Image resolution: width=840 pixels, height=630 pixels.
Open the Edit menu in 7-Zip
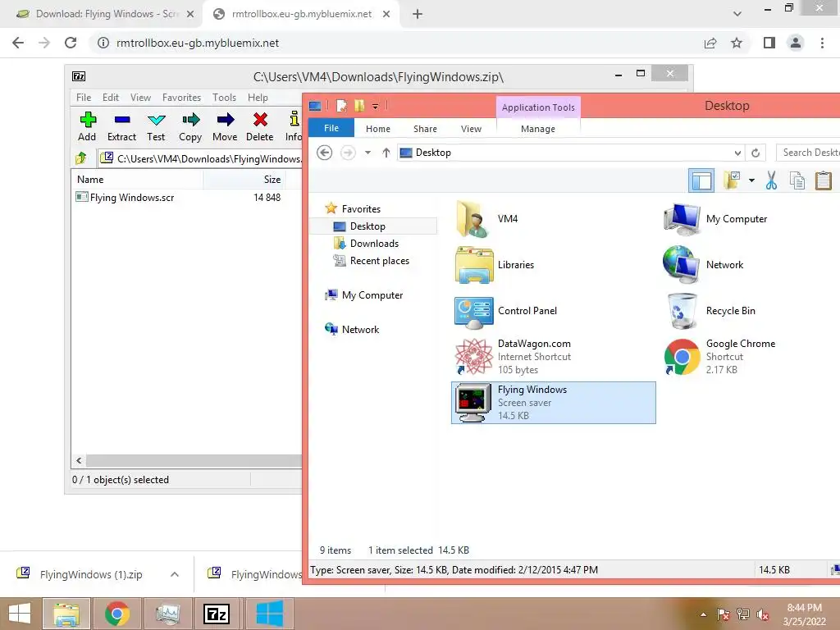[x=111, y=98]
